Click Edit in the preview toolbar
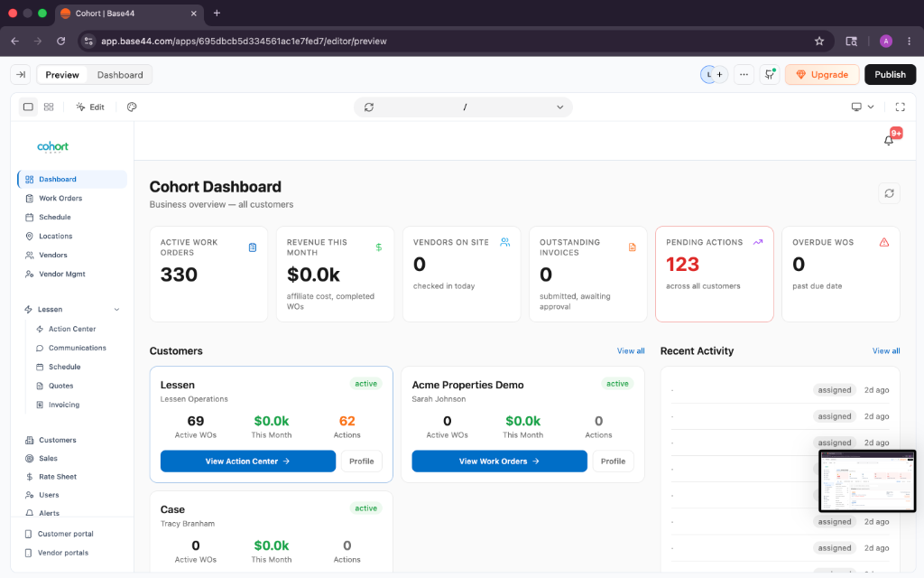924x578 pixels. tap(90, 107)
